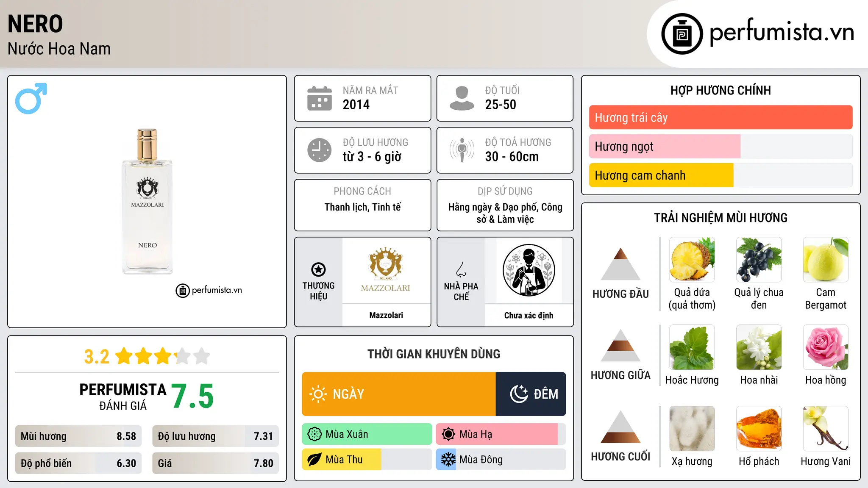
Task: Select the pink rose note image
Action: pyautogui.click(x=826, y=347)
